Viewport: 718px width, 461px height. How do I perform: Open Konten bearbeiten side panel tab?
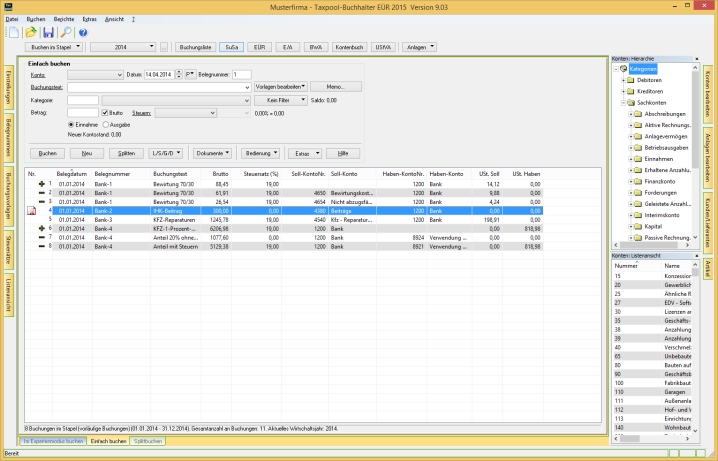click(x=708, y=92)
